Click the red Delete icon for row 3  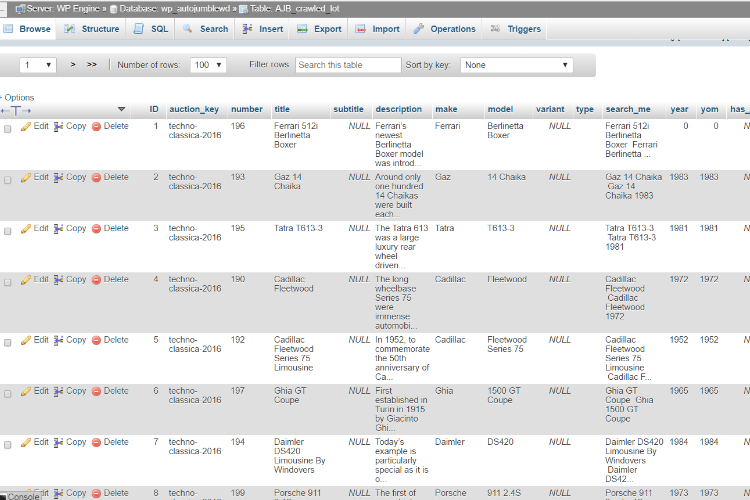96,229
